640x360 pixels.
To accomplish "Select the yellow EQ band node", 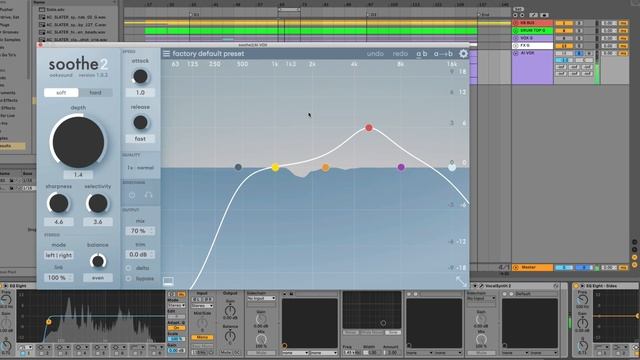I will coord(276,167).
